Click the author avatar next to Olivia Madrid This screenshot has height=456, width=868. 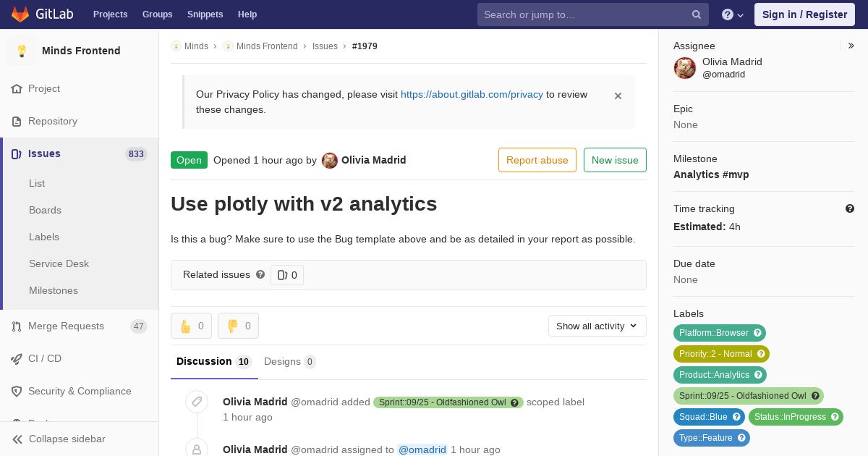[x=330, y=161]
